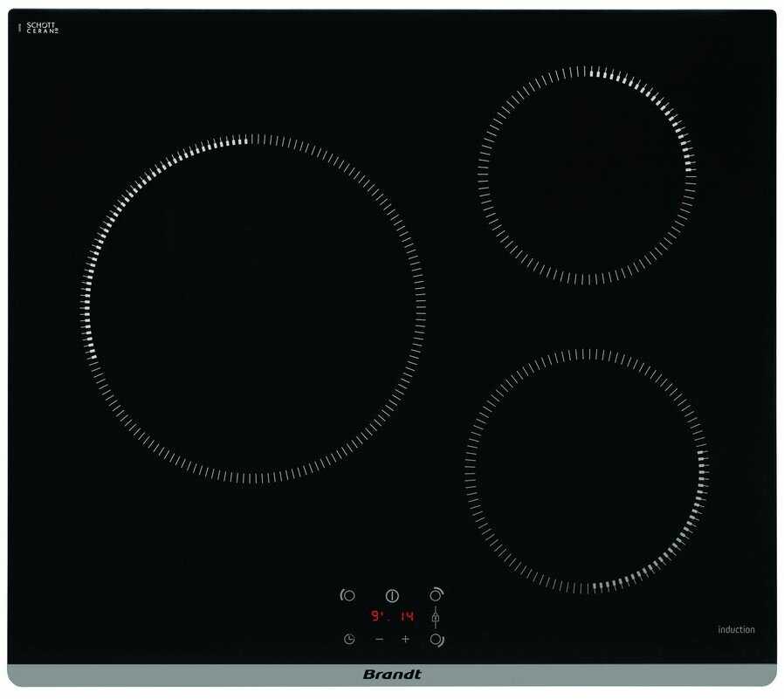Increase power with the plus button
Image resolution: width=784 pixels, height=699 pixels.
click(405, 640)
